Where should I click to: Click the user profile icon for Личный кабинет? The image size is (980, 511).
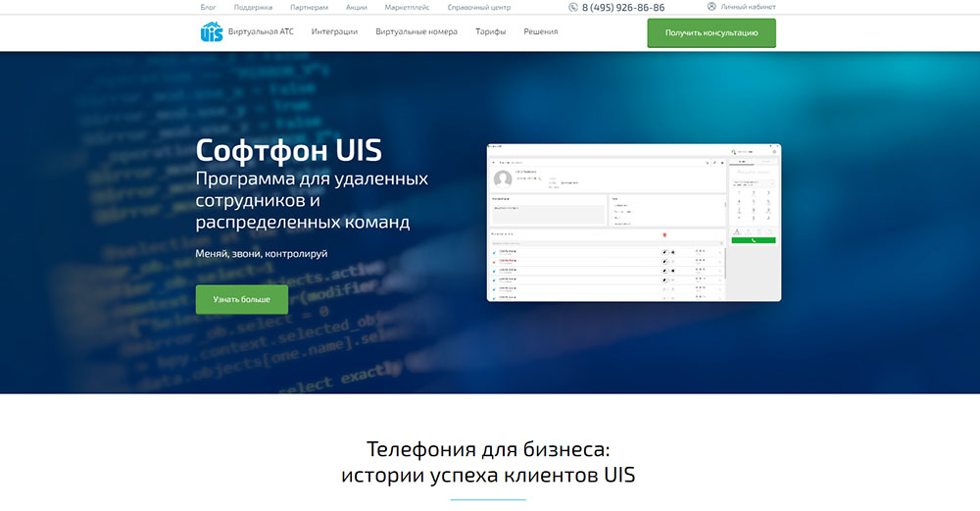[711, 6]
